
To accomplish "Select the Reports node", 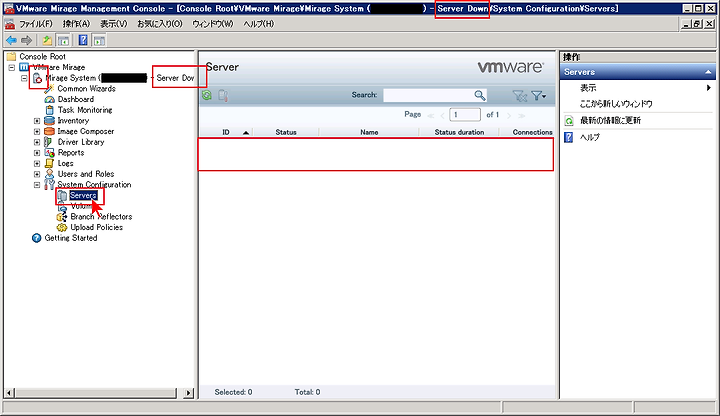I will point(71,152).
